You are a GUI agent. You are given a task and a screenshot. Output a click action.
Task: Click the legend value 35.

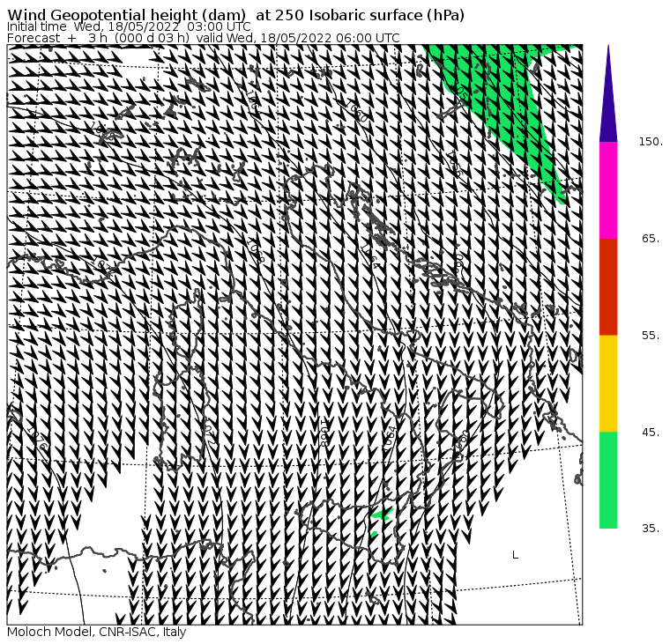(x=651, y=529)
